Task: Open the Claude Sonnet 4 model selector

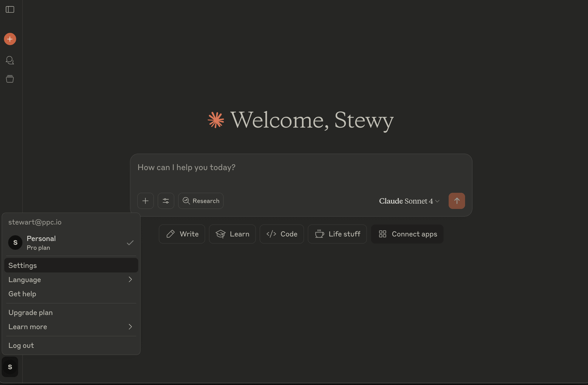Action: [409, 201]
